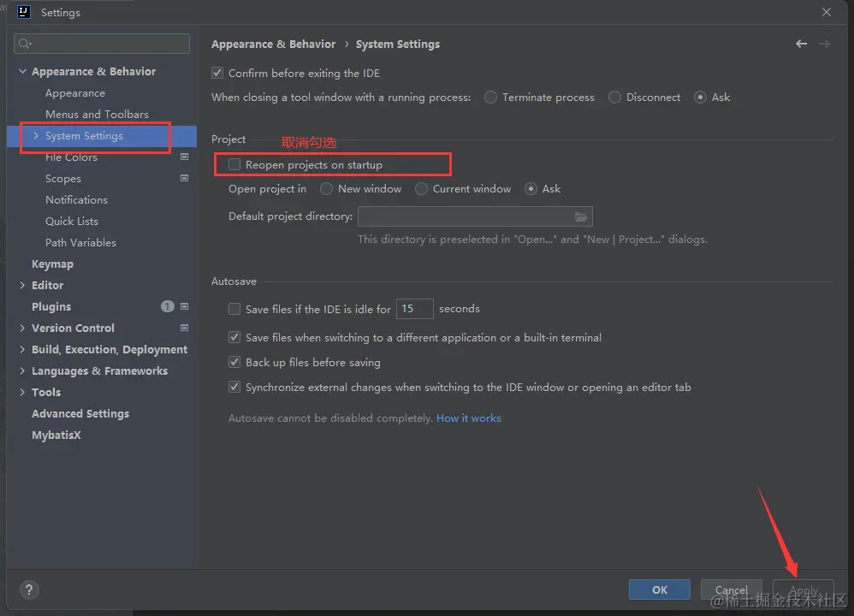Enable Reopen projects on startup
Screen dimensions: 854x616
pyautogui.click(x=234, y=164)
